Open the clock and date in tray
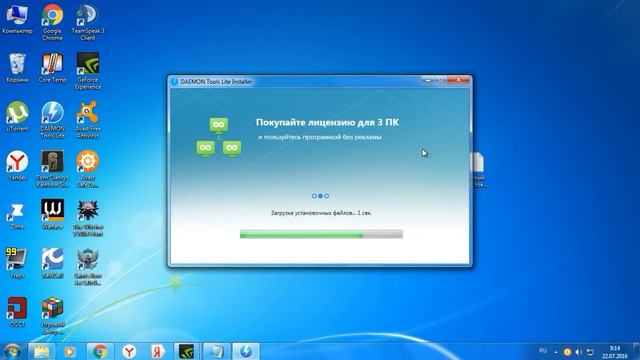The width and height of the screenshot is (640, 360). click(x=615, y=352)
